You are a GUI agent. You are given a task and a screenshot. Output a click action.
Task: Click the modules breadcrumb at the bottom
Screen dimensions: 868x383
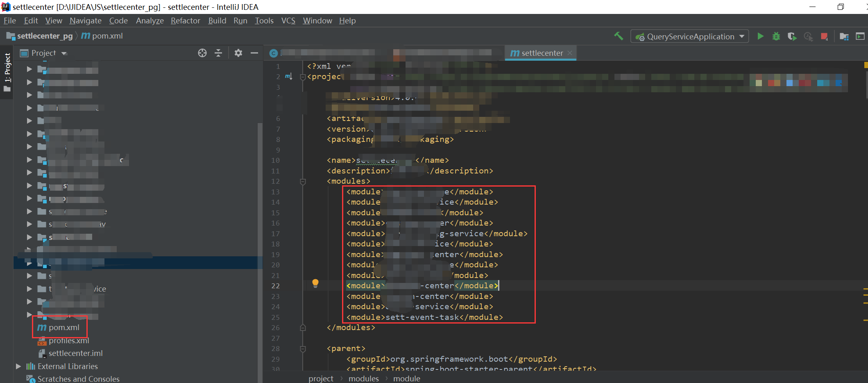tap(363, 378)
